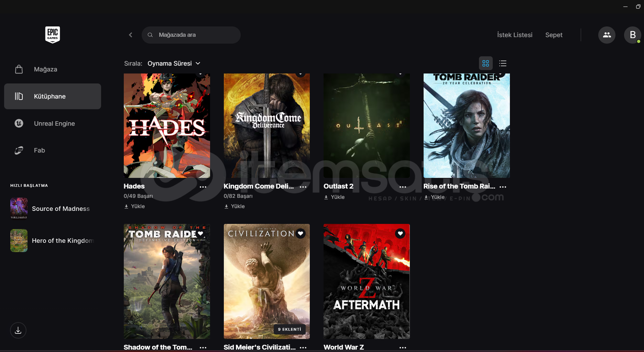This screenshot has height=352, width=644.
Task: Click Yükle under Outlast 2
Action: pos(334,197)
